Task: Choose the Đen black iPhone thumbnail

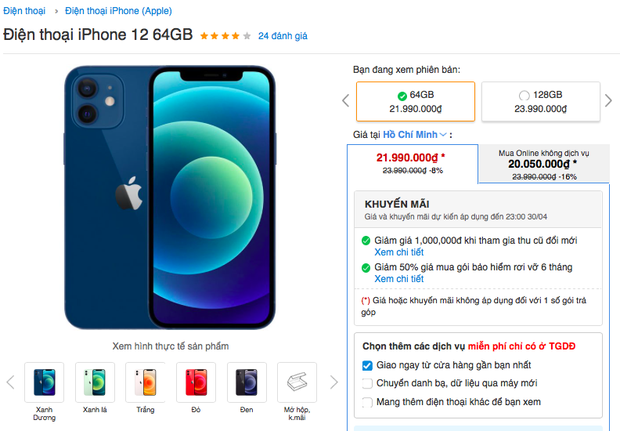Action: click(x=247, y=382)
